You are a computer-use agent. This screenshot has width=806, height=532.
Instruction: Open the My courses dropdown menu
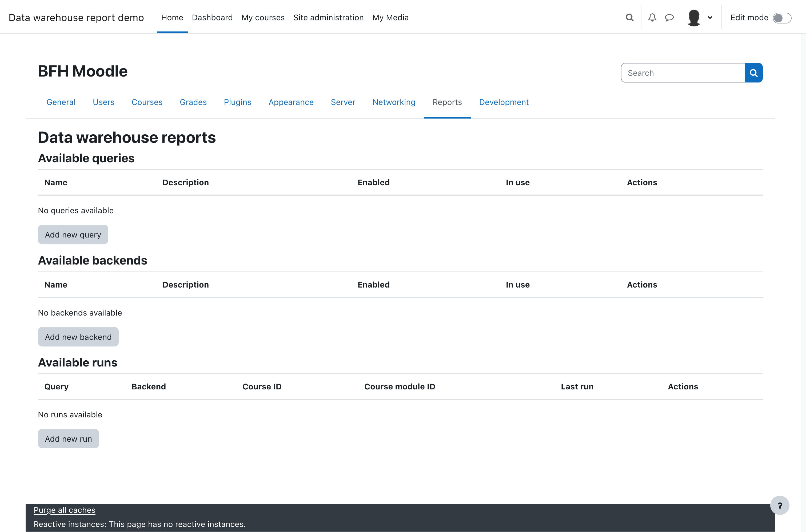(262, 17)
